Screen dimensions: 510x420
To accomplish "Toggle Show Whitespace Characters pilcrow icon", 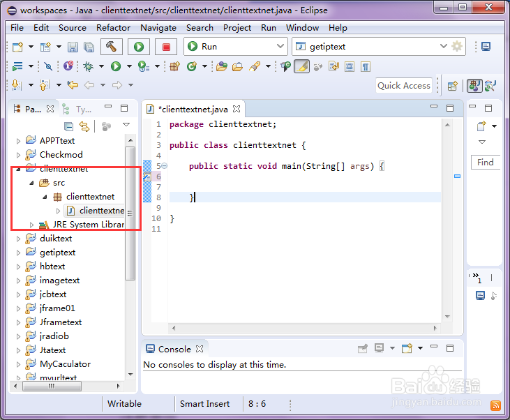I will (366, 66).
